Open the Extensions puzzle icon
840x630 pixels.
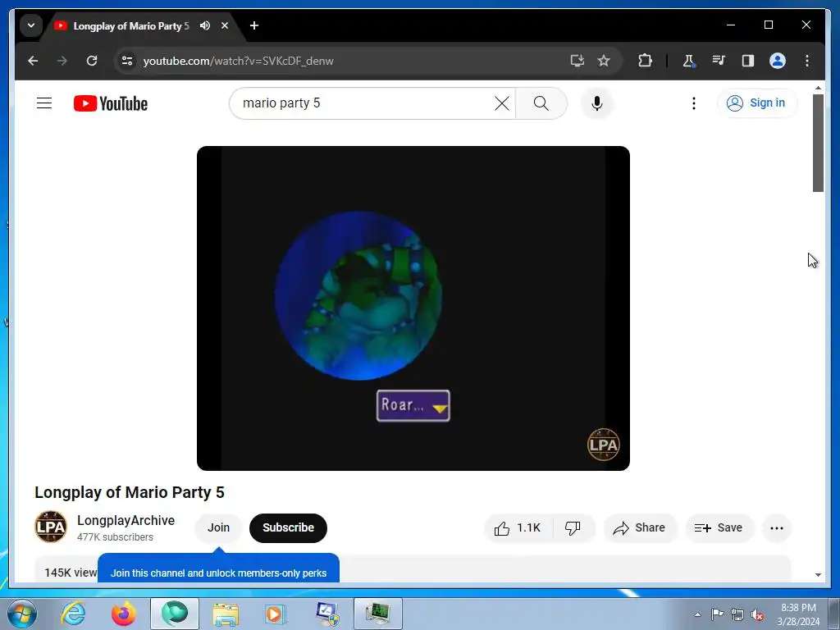click(x=645, y=61)
